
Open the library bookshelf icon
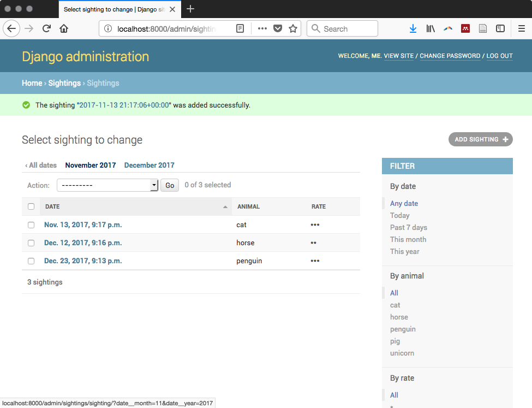point(431,29)
